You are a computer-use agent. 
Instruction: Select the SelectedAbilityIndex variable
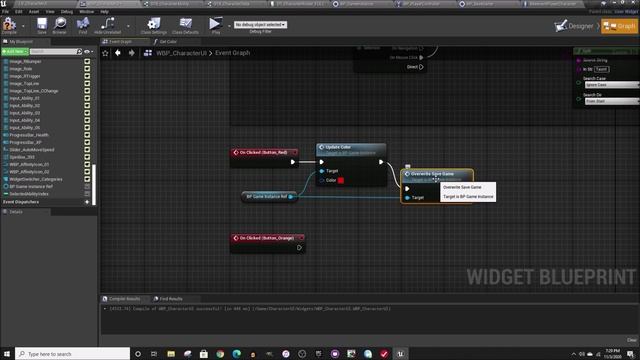tap(29, 194)
